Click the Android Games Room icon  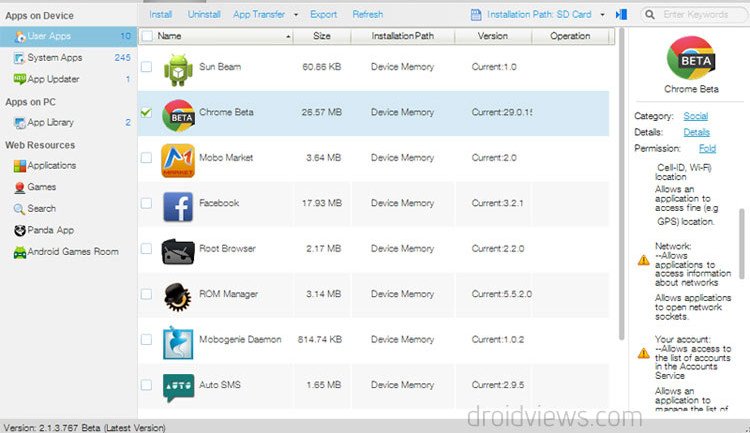coord(20,252)
